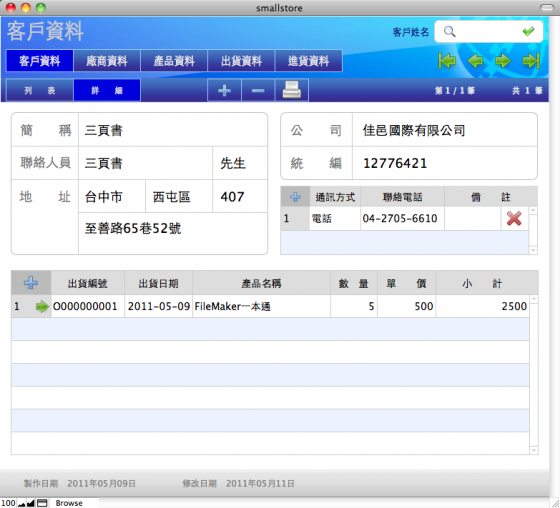Show the 詳細 detail view
This screenshot has height=508, width=560.
[107, 90]
